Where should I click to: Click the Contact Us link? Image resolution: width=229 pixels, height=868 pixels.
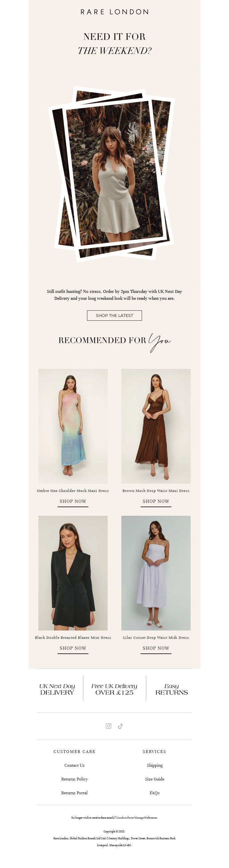74,765
